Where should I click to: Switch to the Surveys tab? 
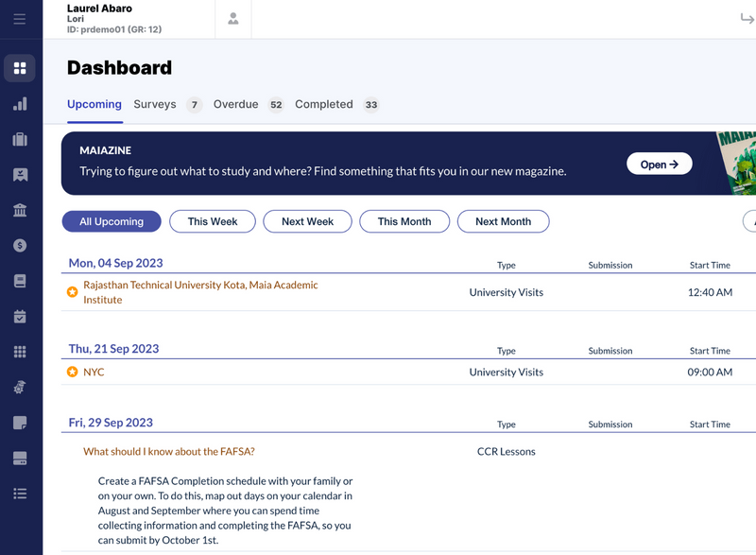coord(155,104)
